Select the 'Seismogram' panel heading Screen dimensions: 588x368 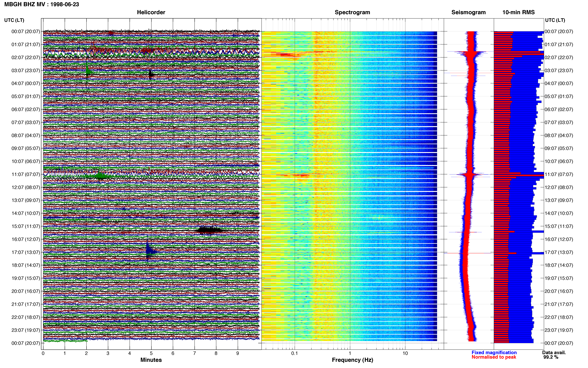pos(468,12)
